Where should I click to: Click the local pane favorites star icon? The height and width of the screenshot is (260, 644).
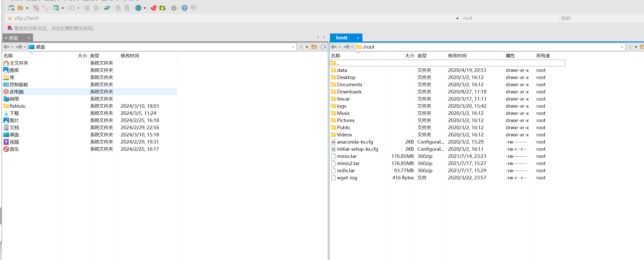[301, 47]
